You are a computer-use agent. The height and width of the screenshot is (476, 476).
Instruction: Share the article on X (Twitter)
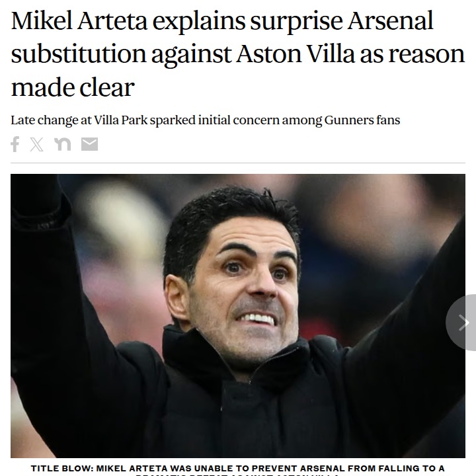[x=37, y=143]
